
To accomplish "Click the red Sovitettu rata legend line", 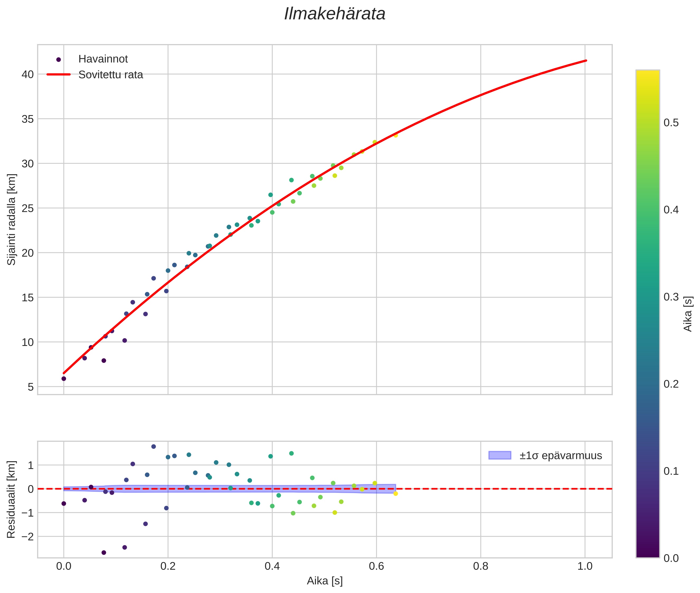I will click(59, 75).
